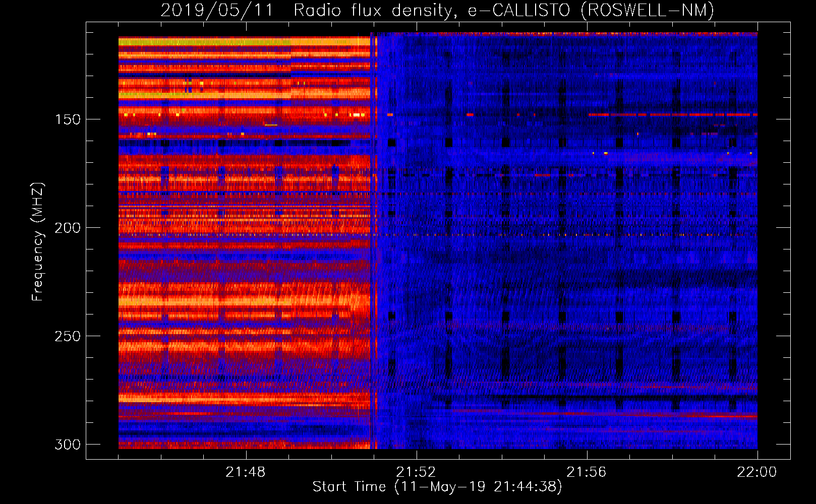Click the 'Start Time (11-May-19 21:44:38)' axis label
Image resolution: width=816 pixels, height=504 pixels.
437,487
